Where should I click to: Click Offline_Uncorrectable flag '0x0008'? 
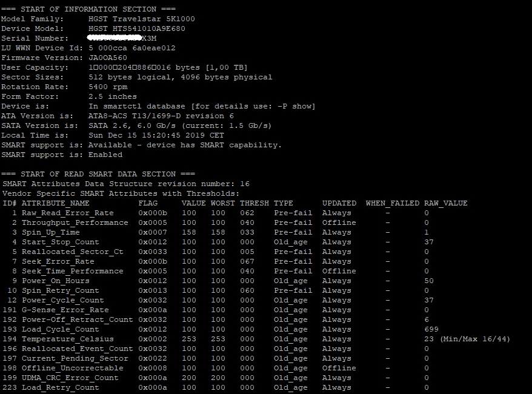pos(153,368)
